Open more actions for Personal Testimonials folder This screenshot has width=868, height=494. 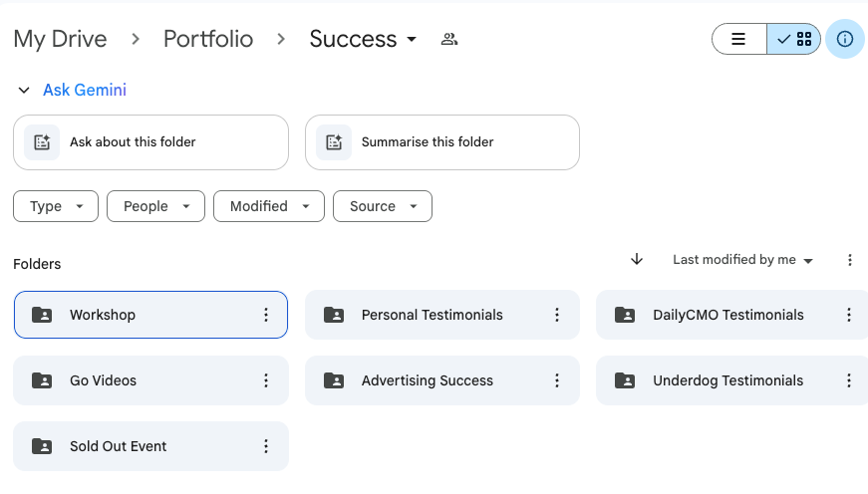click(x=557, y=315)
